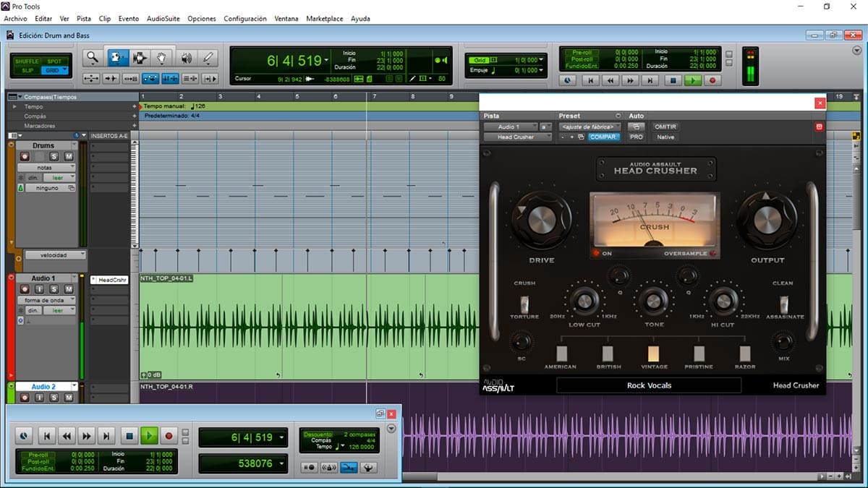The width and height of the screenshot is (868, 488).
Task: Select the Scrubber speaker tool
Action: click(186, 58)
